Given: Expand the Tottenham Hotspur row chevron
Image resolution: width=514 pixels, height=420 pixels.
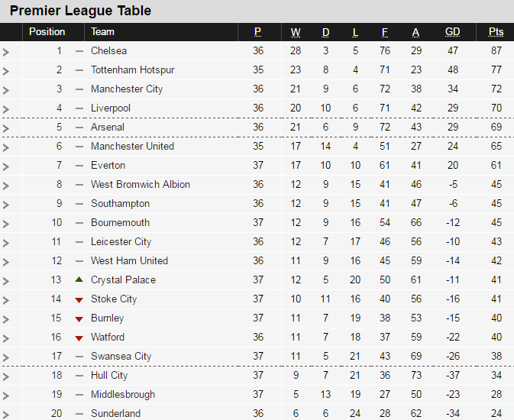Looking at the screenshot, I should click(x=6, y=71).
